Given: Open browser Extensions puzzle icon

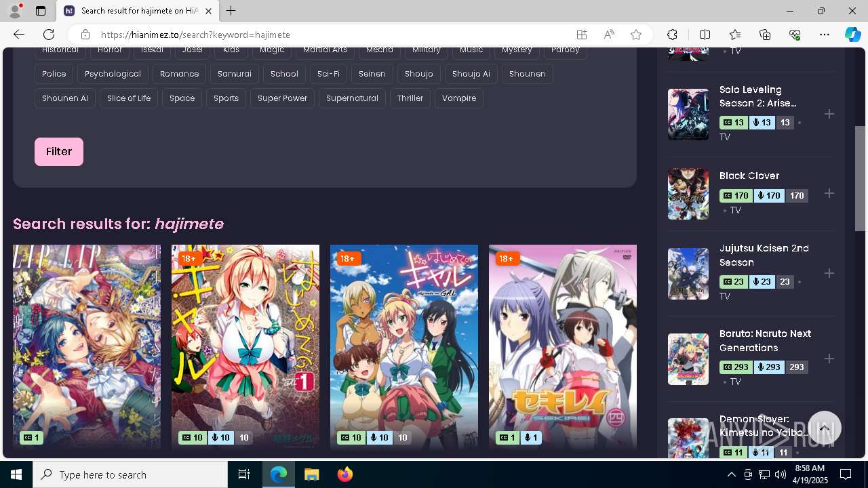Looking at the screenshot, I should [672, 35].
